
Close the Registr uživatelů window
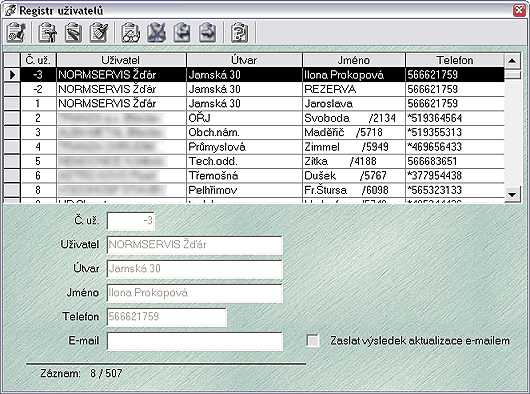519,10
